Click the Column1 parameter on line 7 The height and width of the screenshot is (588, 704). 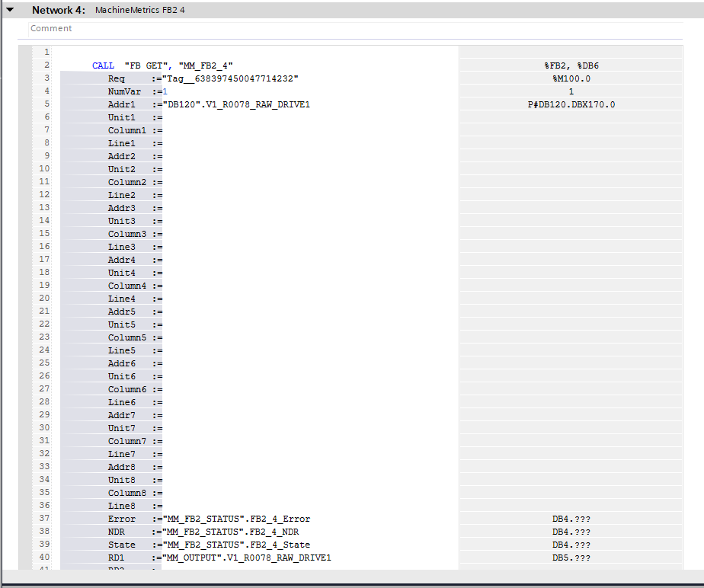[x=127, y=130]
